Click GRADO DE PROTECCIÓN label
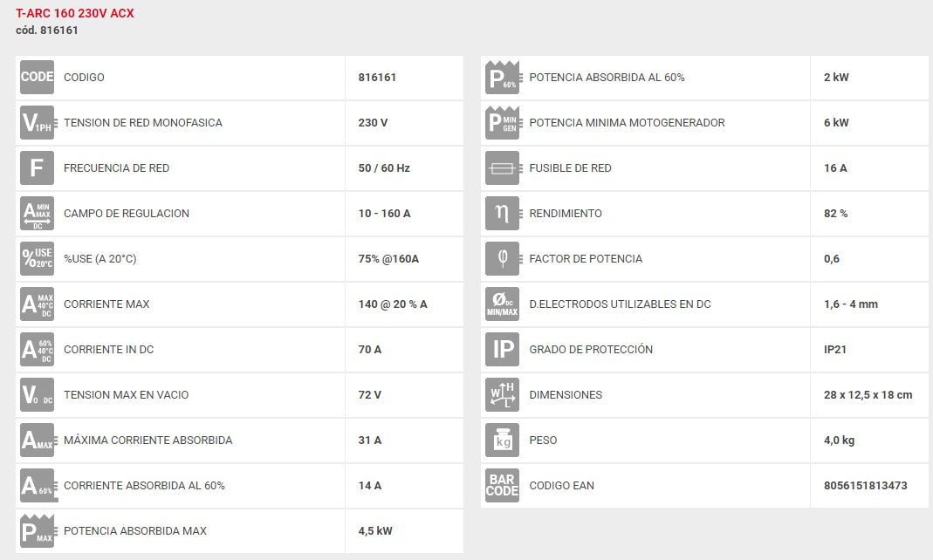The image size is (933, 560). coord(591,350)
